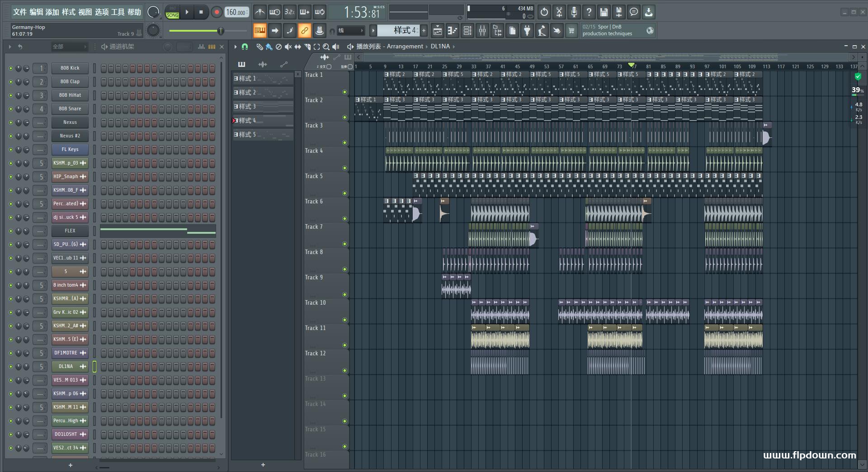Toggle the playlist magnet snap icon

245,47
